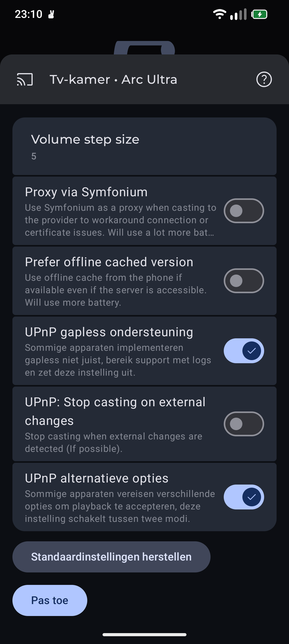
Task: Tap the Proxy via Symfonium description text
Action: coord(120,220)
